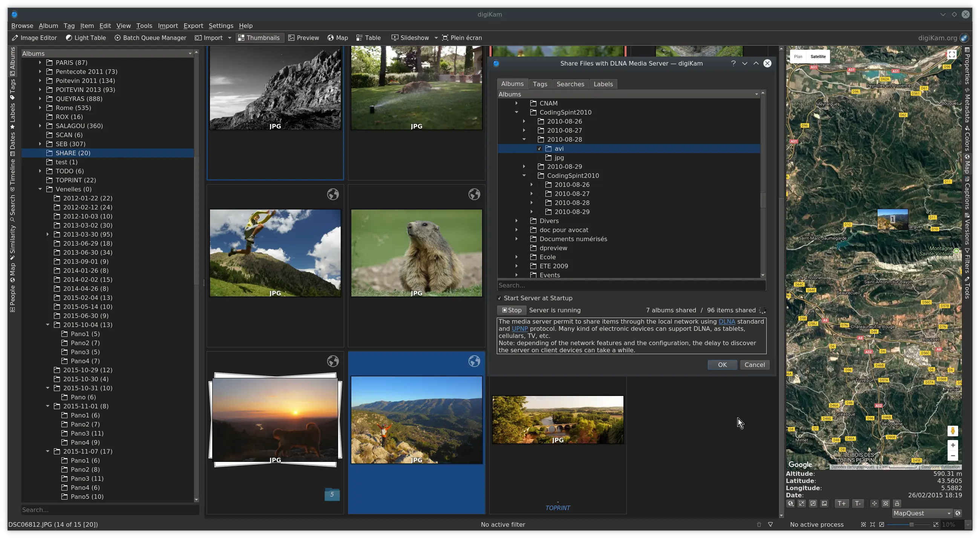Viewport: 980px width, 538px height.
Task: Click the status bar trash icon
Action: tap(759, 524)
